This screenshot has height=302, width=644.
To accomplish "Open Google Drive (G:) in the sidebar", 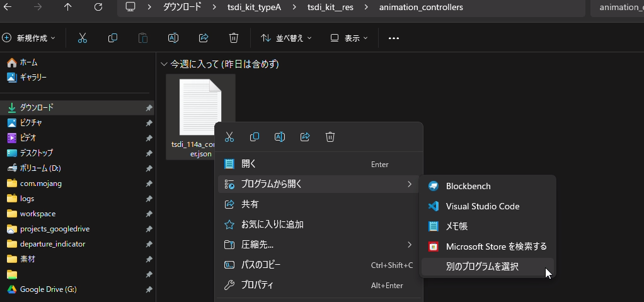I will click(x=48, y=289).
